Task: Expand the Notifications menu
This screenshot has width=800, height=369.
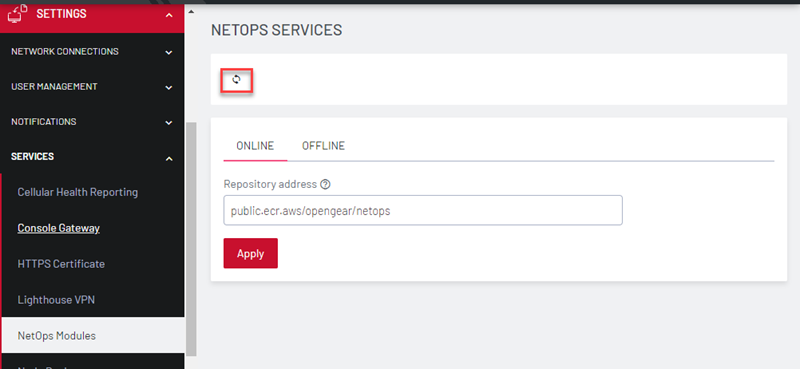Action: tap(92, 122)
